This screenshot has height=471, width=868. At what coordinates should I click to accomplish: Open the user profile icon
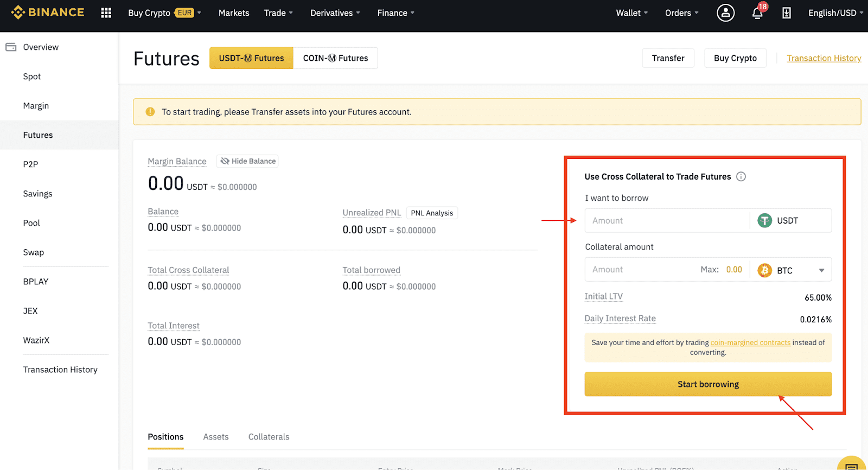tap(725, 12)
